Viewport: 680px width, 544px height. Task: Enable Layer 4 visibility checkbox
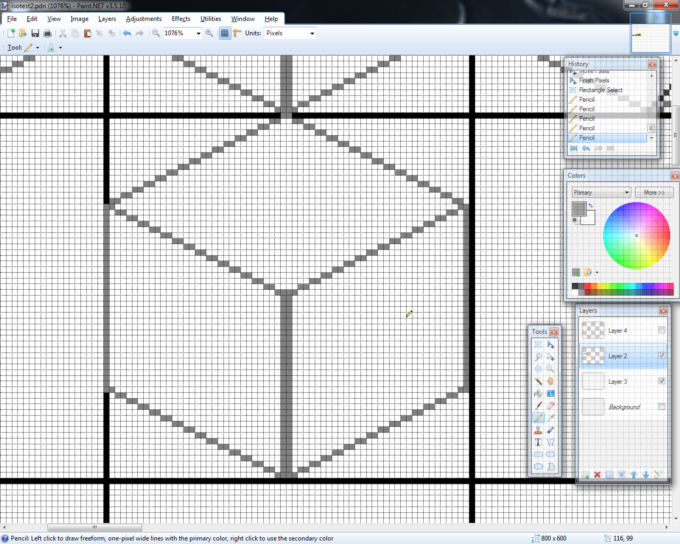[661, 330]
